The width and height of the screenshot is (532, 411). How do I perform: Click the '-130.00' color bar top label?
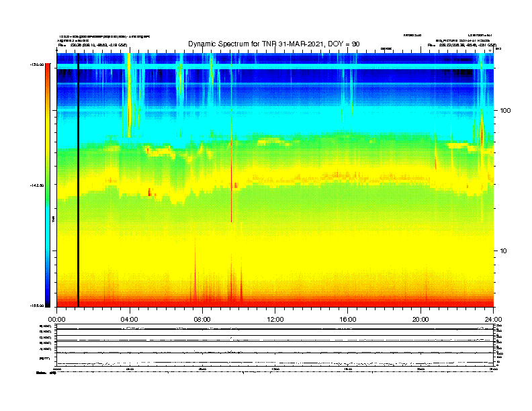pos(38,64)
